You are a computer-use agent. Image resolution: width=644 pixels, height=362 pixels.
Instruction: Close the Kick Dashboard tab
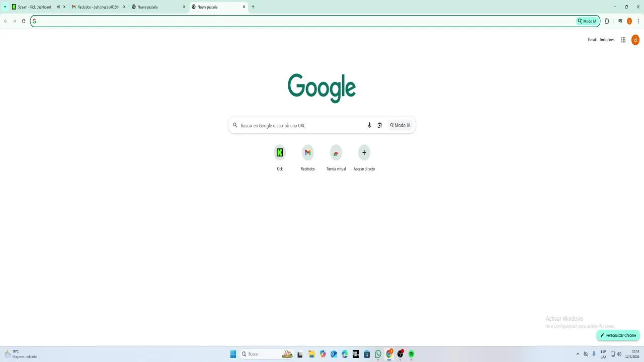(x=64, y=7)
